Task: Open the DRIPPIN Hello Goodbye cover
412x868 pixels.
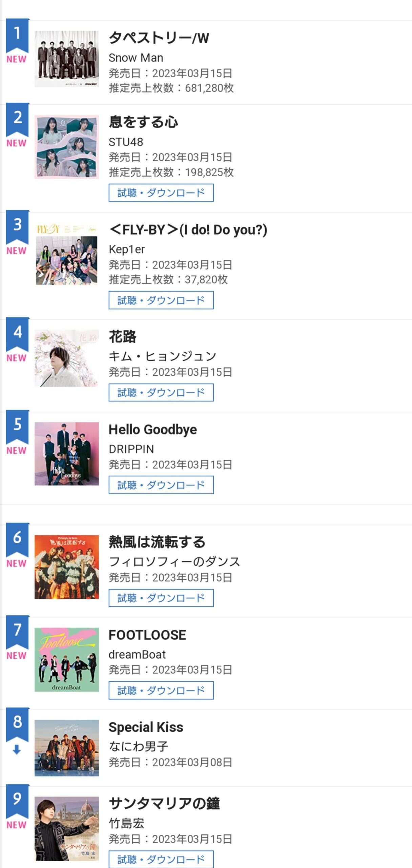Action: click(x=66, y=453)
